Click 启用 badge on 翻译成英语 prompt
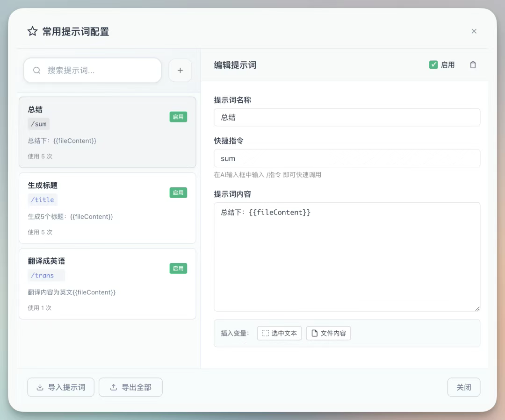This screenshot has width=505, height=420. pyautogui.click(x=178, y=268)
